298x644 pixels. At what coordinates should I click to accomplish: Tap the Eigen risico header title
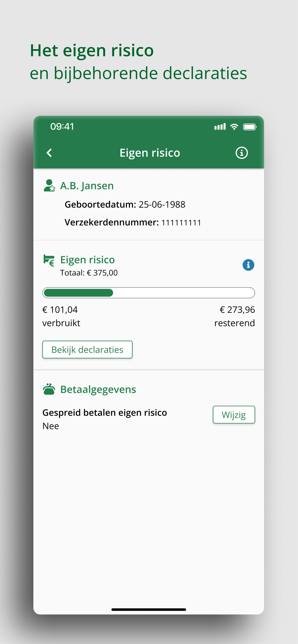click(150, 153)
